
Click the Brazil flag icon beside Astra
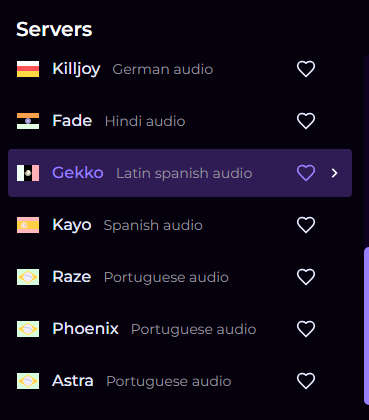pyautogui.click(x=28, y=381)
